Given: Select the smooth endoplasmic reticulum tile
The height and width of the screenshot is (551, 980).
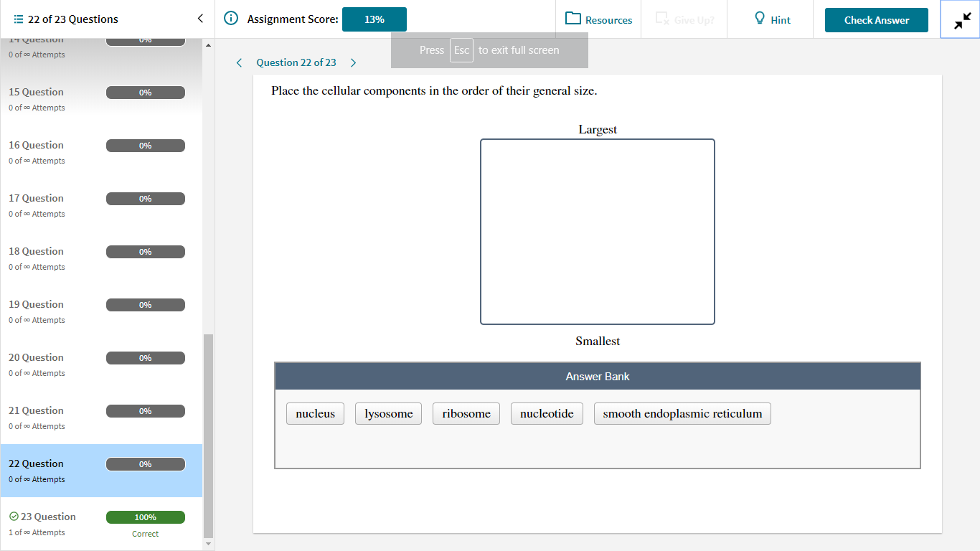Looking at the screenshot, I should (682, 413).
